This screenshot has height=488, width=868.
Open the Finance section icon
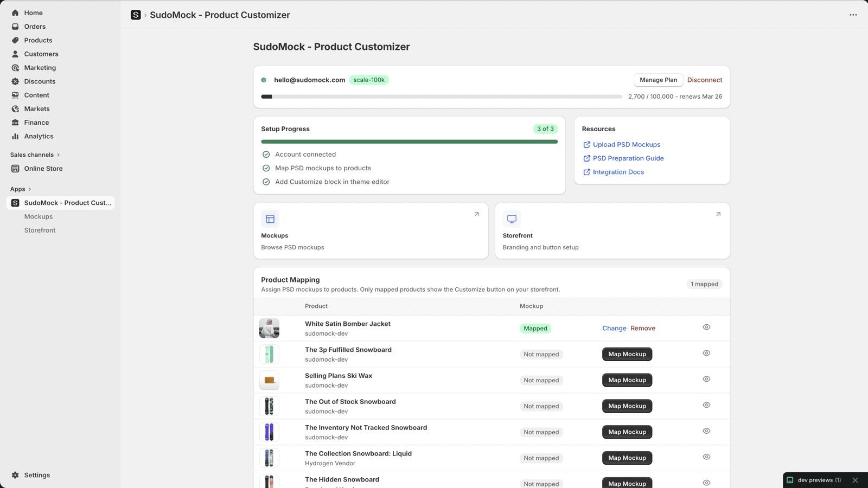point(15,122)
